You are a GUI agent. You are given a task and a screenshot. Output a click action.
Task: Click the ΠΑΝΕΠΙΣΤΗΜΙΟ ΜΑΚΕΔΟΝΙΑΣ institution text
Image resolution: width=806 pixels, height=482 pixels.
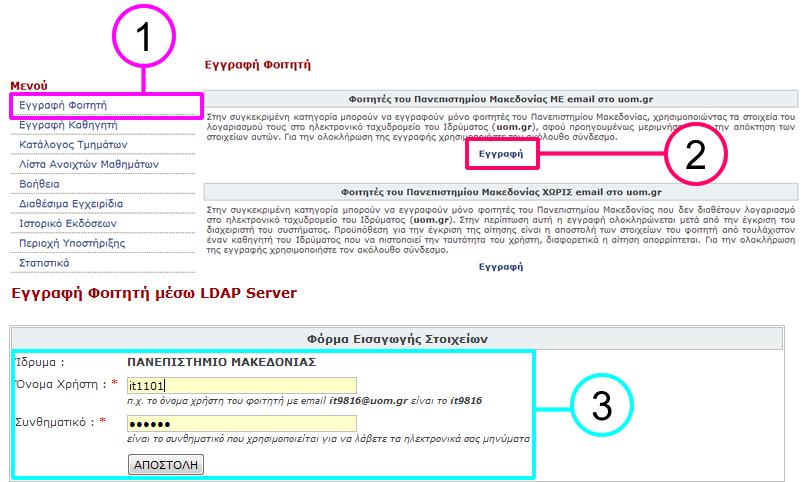[222, 362]
